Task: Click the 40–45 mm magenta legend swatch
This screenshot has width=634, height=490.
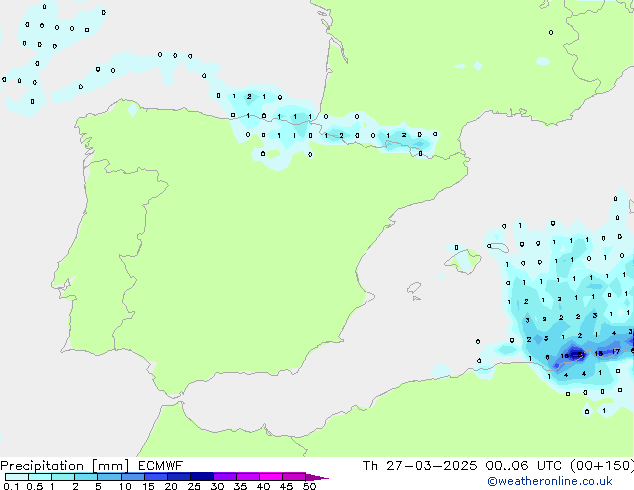Action: click(x=271, y=477)
